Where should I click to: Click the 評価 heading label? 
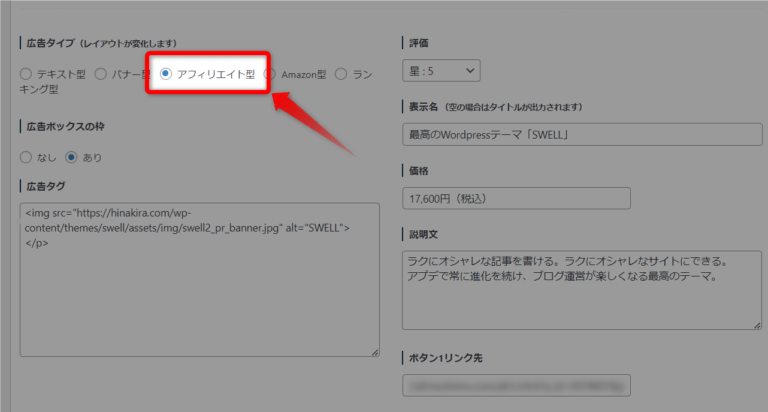pos(419,43)
